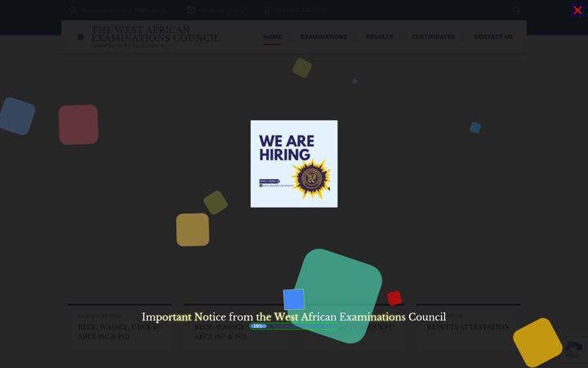The height and width of the screenshot is (368, 588).
Task: Click the 19% loading progress bar
Action: 294,326
